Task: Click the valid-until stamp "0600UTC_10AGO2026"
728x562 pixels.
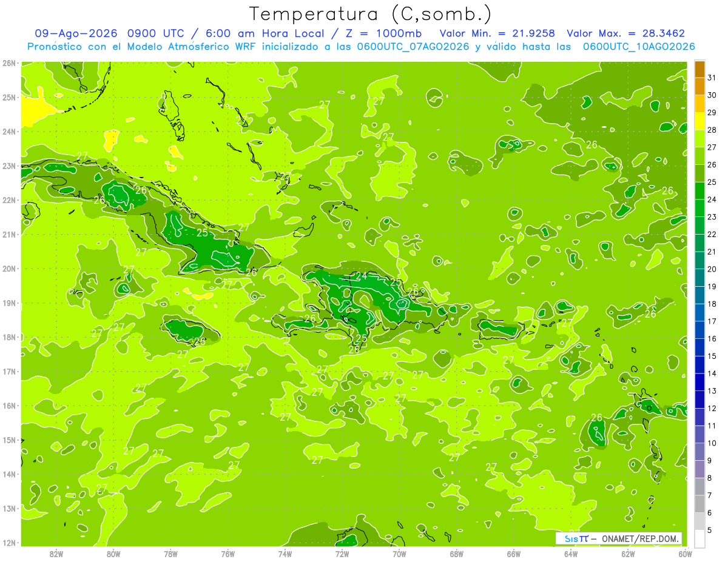Action: (639, 47)
